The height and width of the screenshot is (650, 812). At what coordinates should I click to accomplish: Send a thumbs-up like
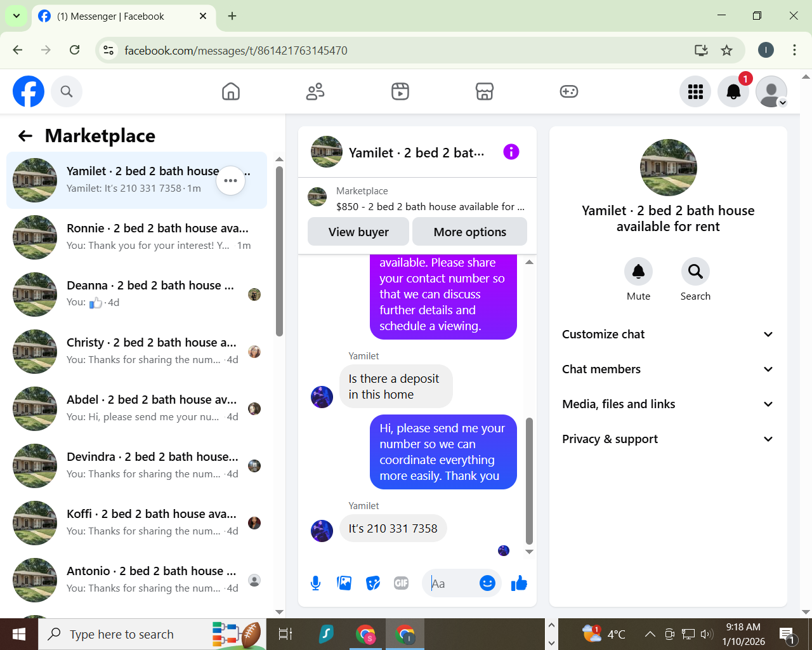[x=519, y=583]
